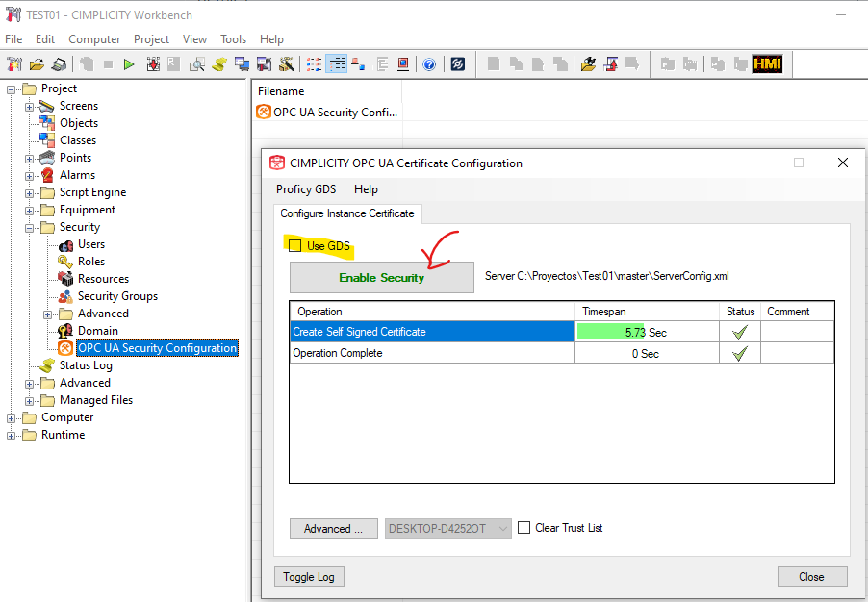
Task: Collapse the Security tree node
Action: point(29,228)
